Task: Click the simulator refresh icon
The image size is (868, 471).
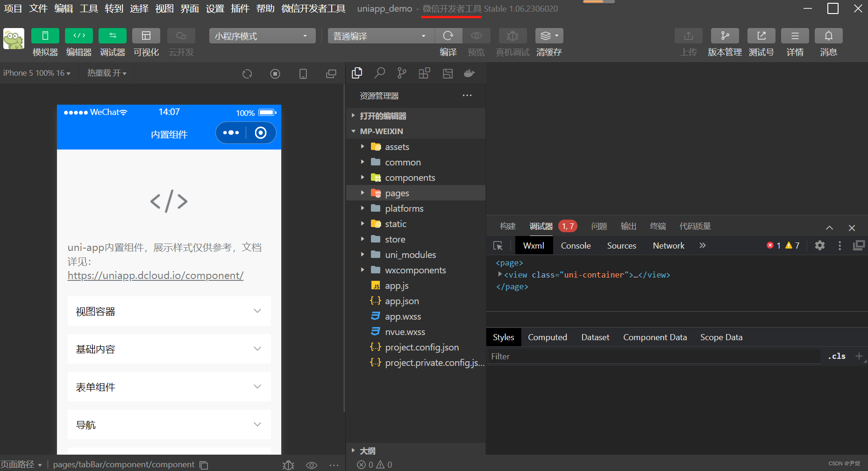Action: click(247, 74)
